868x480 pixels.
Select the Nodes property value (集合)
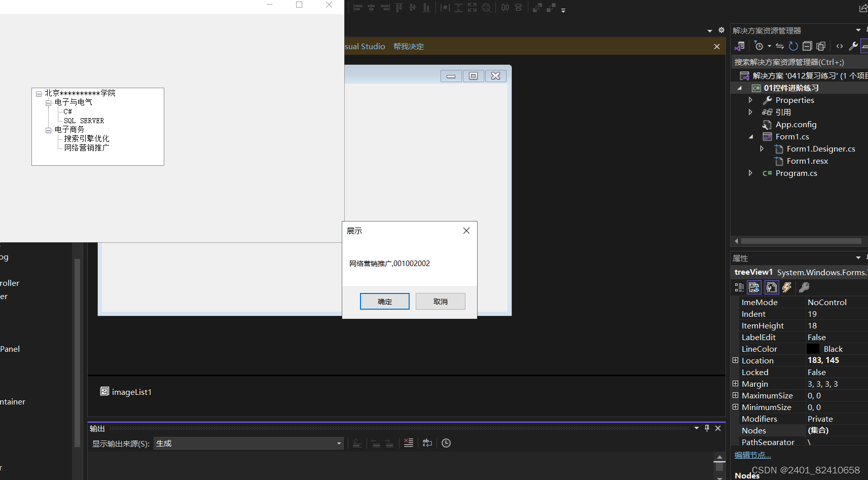tap(837, 430)
